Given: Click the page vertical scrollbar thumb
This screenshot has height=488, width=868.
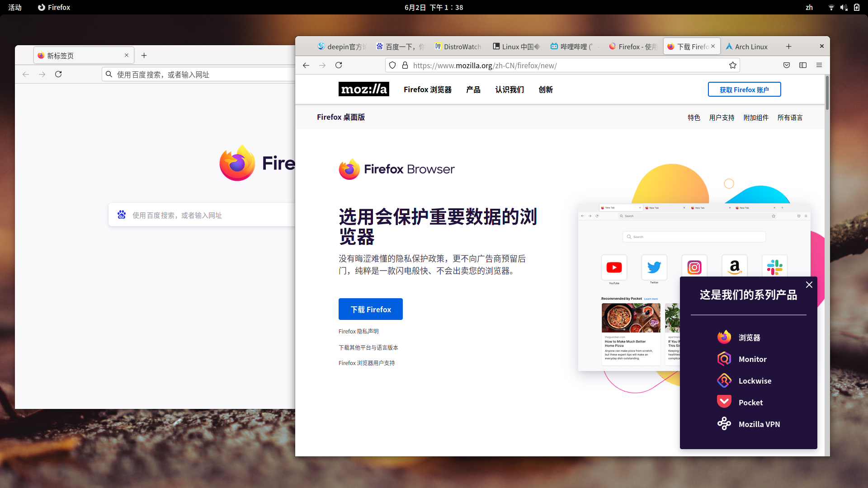Looking at the screenshot, I should [x=827, y=93].
